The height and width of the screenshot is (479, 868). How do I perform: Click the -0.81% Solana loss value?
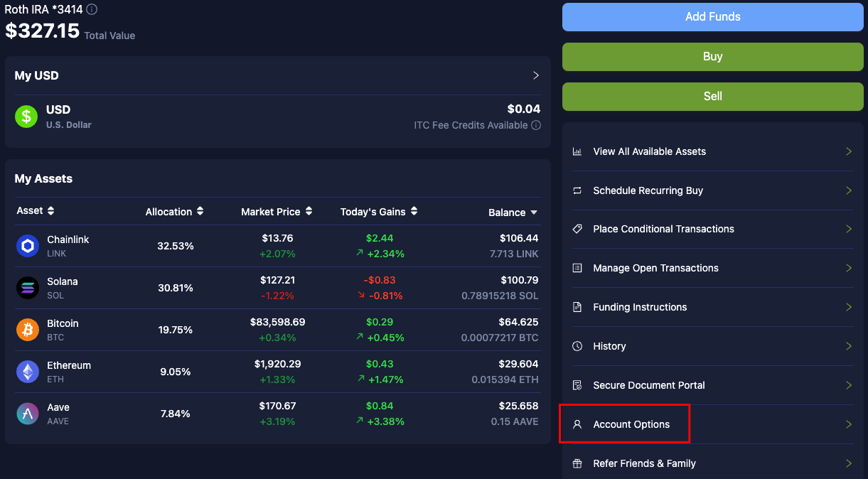[x=386, y=296]
